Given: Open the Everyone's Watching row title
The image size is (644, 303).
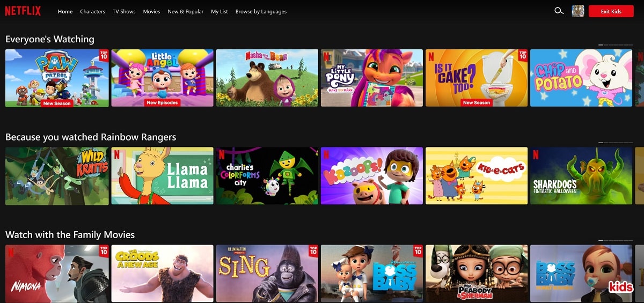Looking at the screenshot, I should [x=50, y=39].
